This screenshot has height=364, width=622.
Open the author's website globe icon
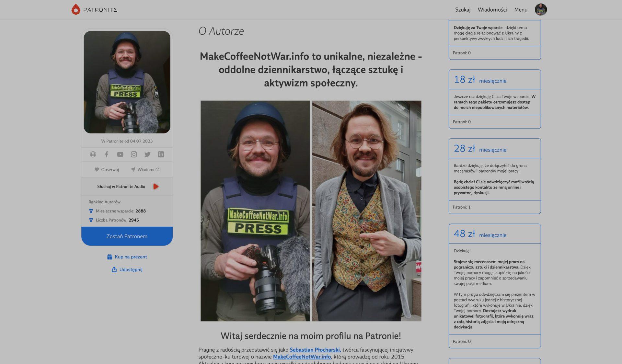(x=93, y=154)
